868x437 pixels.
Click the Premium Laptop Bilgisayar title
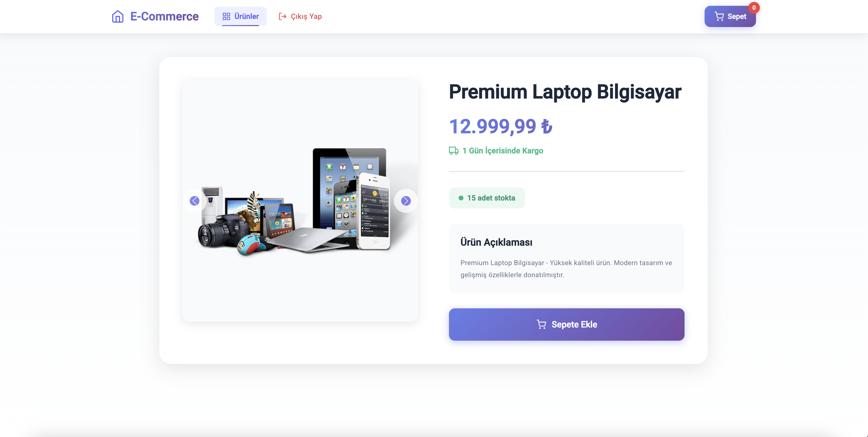(565, 92)
